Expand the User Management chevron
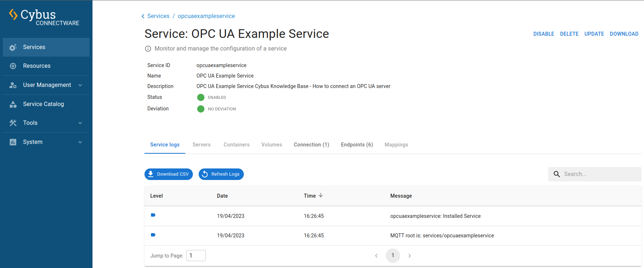Screen dimensions: 644x268 80,85
